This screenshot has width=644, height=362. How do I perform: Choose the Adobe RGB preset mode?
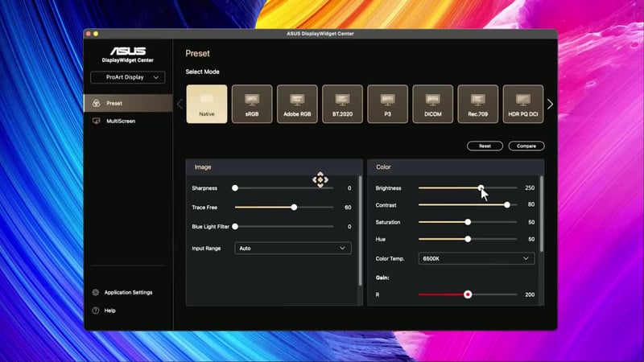(297, 104)
